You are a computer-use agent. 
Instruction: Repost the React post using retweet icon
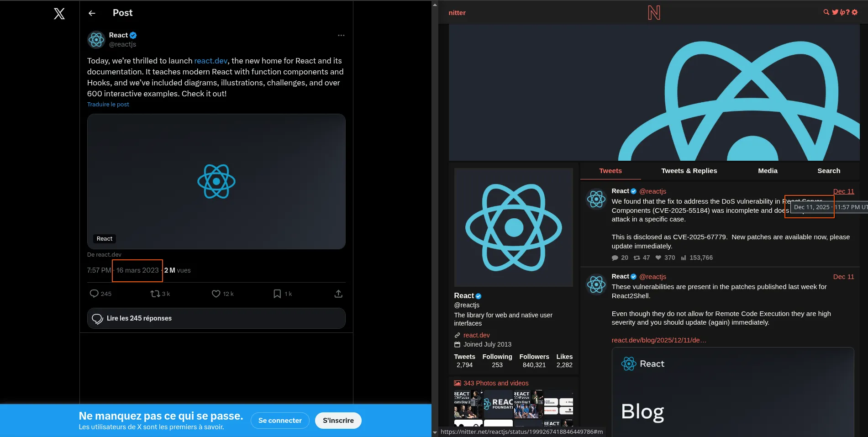click(x=155, y=294)
